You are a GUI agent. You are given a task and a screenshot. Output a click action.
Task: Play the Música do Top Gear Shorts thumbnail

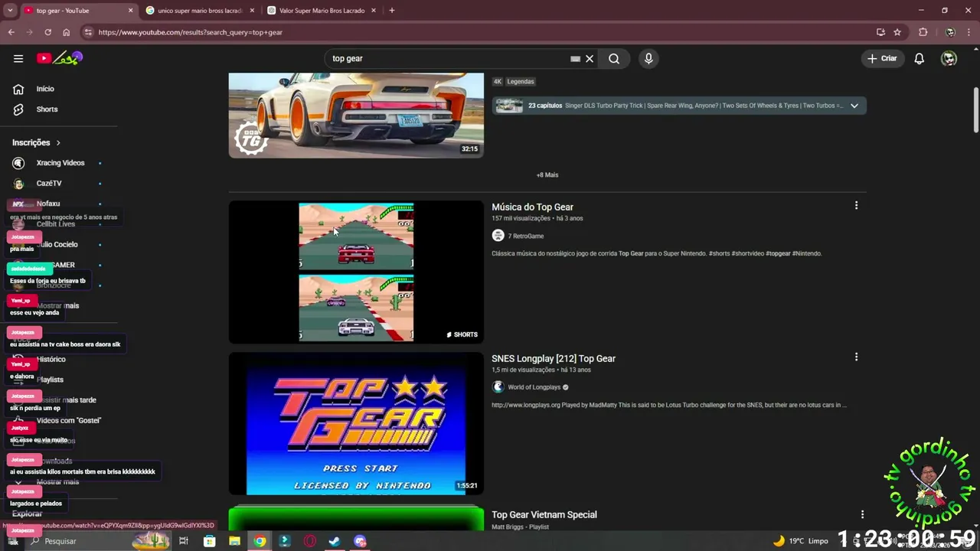(x=356, y=272)
